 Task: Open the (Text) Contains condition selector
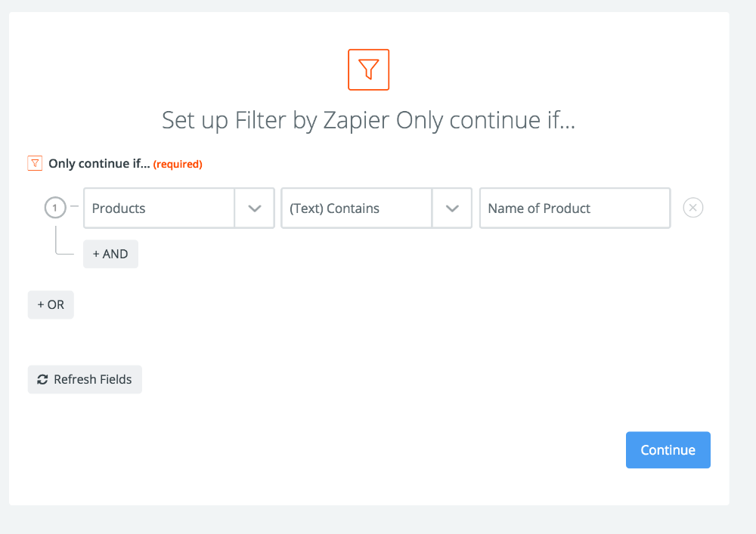pyautogui.click(x=356, y=208)
